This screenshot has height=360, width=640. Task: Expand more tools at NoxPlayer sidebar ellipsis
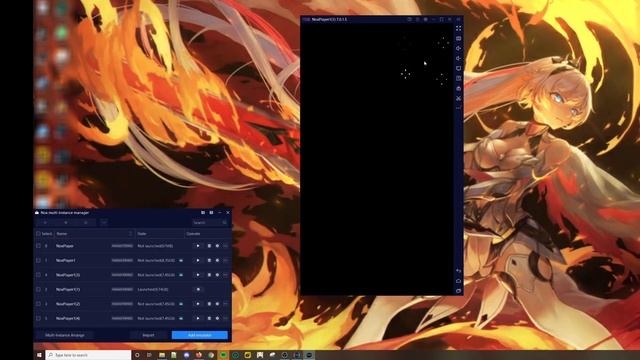458,108
